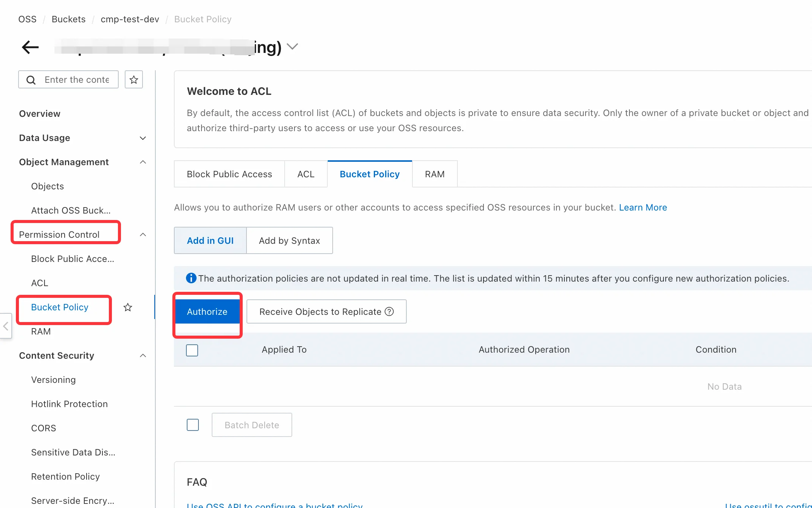Toggle select-all checkbox in table header
The height and width of the screenshot is (508, 812).
pos(192,350)
